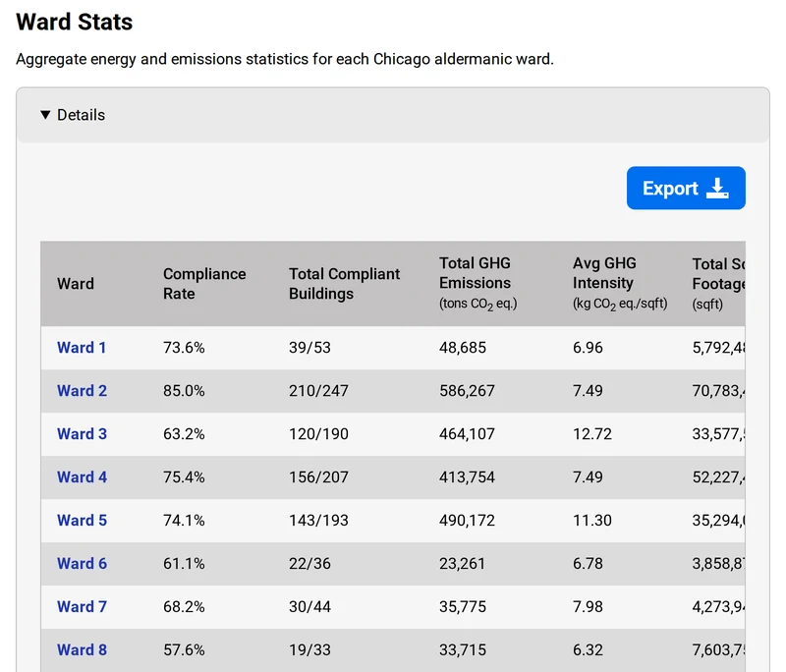The image size is (786, 672).
Task: Click the Compliance Rate column header
Action: click(204, 284)
